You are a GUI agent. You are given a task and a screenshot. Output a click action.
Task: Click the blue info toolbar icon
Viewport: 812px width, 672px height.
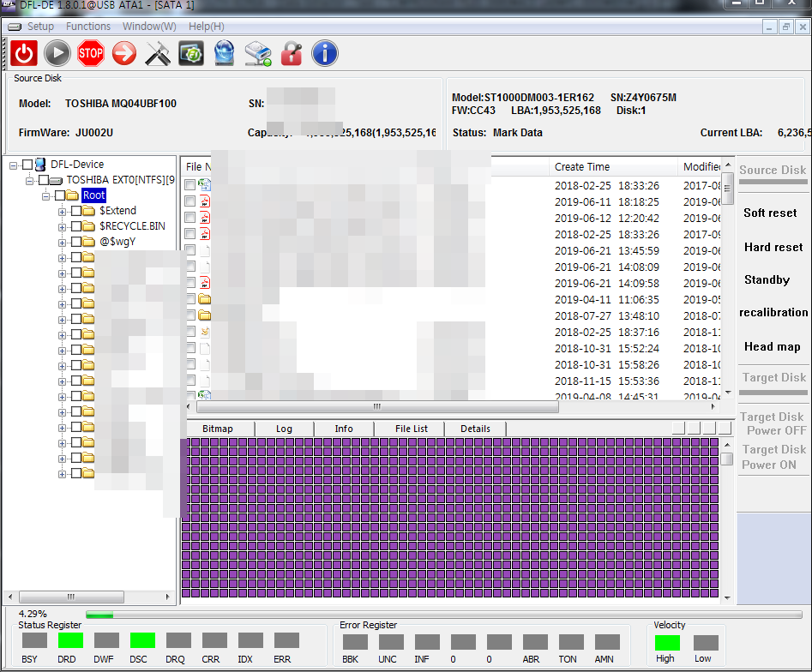(324, 53)
